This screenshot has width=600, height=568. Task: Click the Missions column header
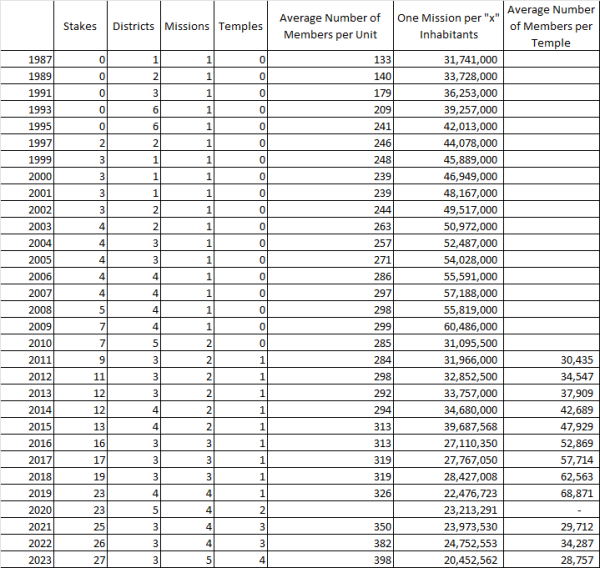coord(188,25)
